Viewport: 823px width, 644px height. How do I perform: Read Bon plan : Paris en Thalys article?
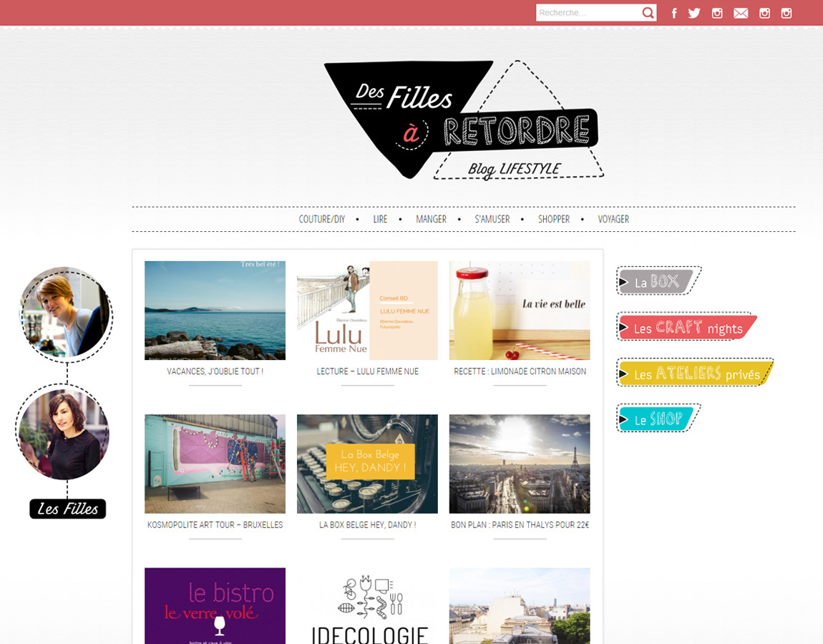click(x=520, y=525)
